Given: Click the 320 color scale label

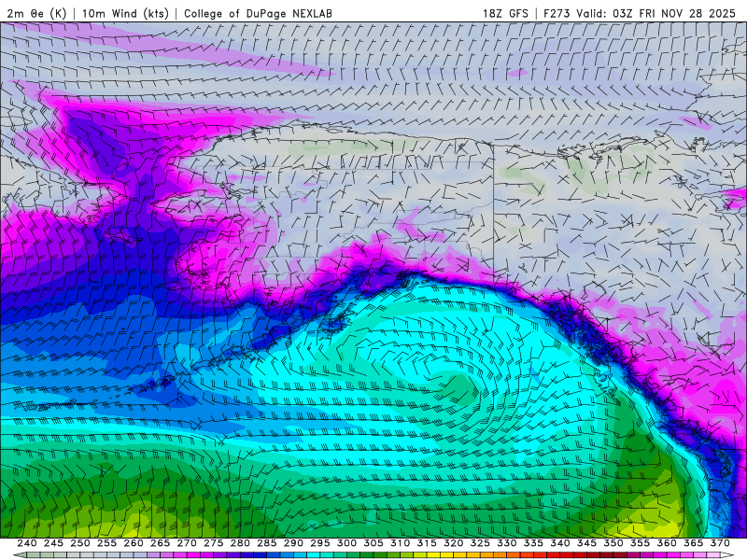Looking at the screenshot, I should pyautogui.click(x=454, y=543).
